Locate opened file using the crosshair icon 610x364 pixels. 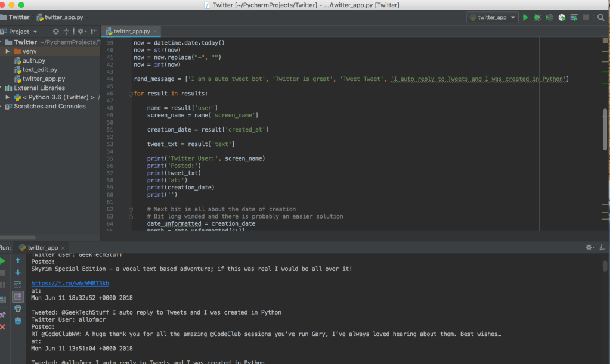pyautogui.click(x=55, y=32)
